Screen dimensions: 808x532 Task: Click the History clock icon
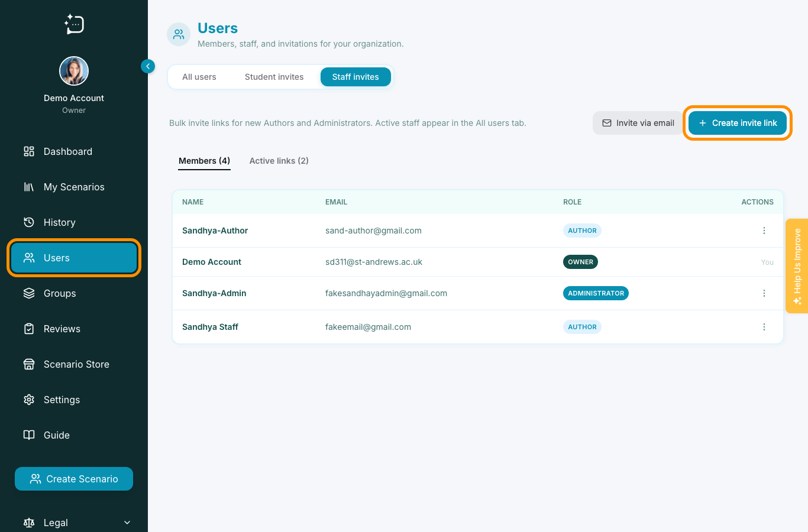point(29,222)
